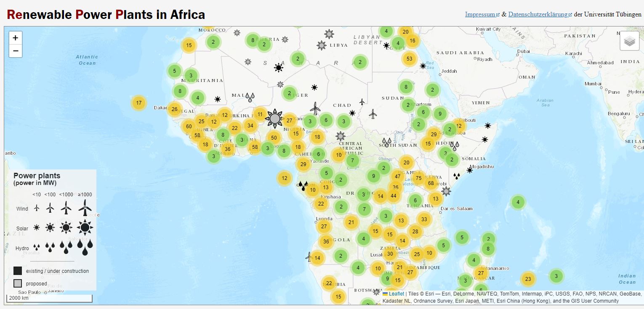Click the hydro droplet marker in Mali

250,98
